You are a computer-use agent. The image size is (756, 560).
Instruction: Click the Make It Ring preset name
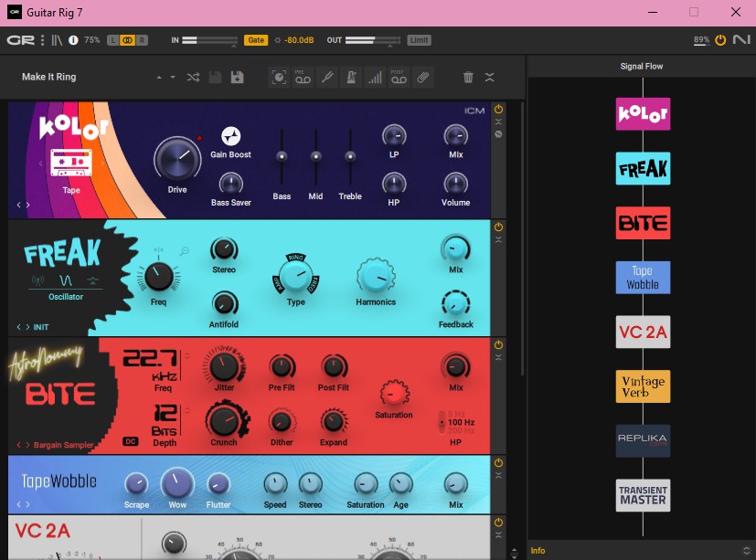(x=49, y=77)
